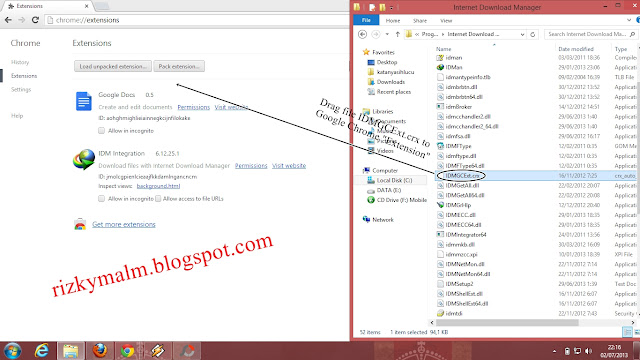Click Pack extension button
Screen dimensions: 640x360
coord(179,66)
